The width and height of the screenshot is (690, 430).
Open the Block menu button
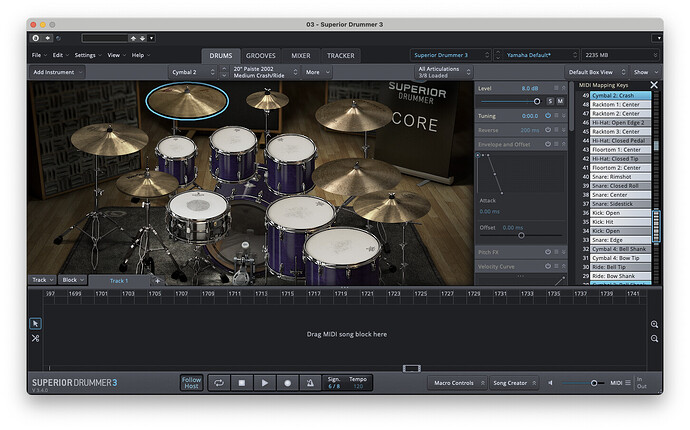click(x=73, y=280)
